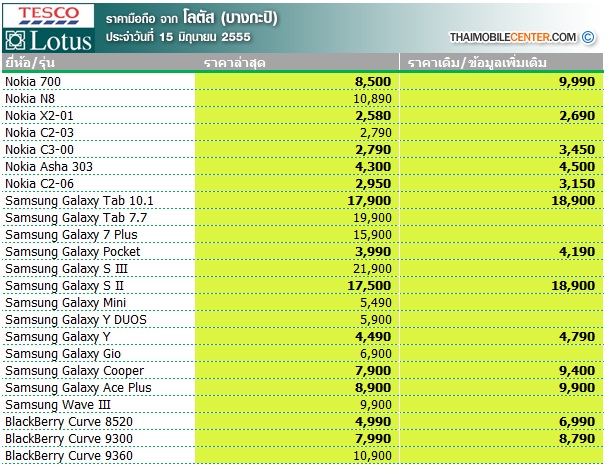Click the 21,900 Galaxy S III price
Screen dimensions: 607x467
point(372,270)
